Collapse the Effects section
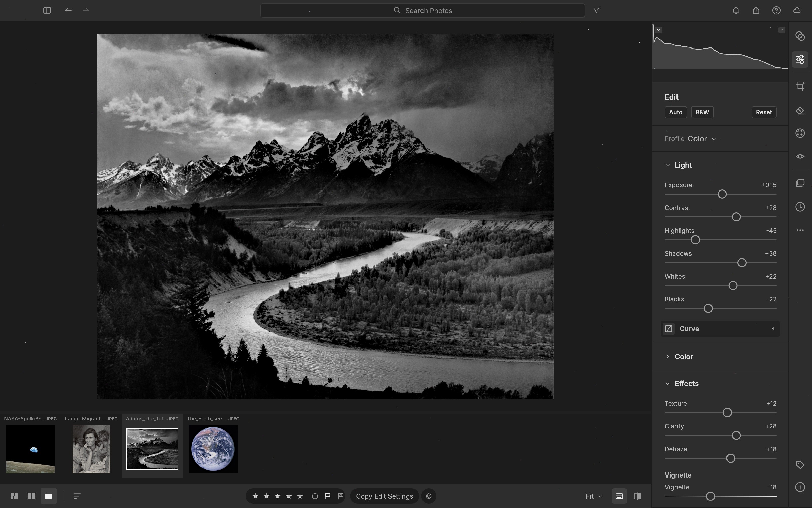Viewport: 812px width, 508px height. click(667, 383)
